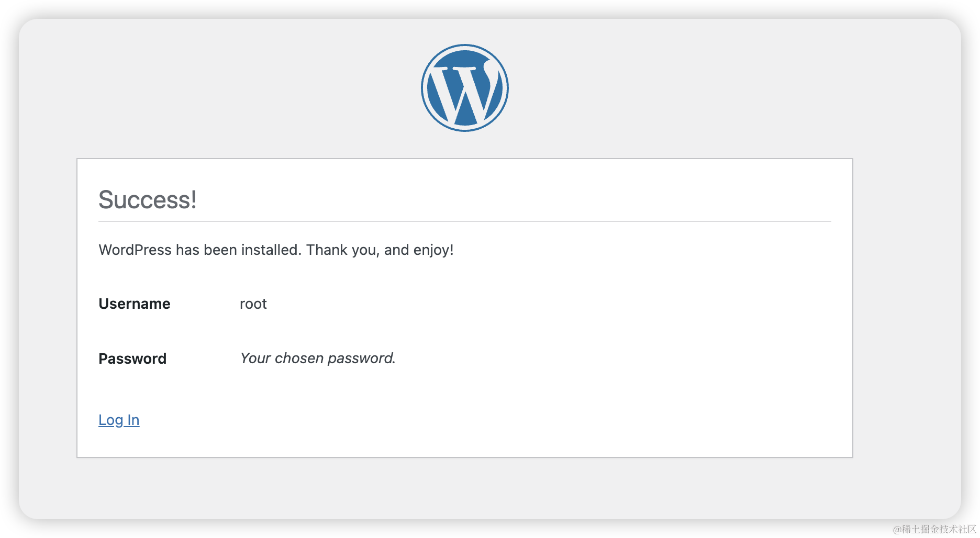Click the WordPress has been installed message
The width and height of the screenshot is (980, 538).
[276, 250]
